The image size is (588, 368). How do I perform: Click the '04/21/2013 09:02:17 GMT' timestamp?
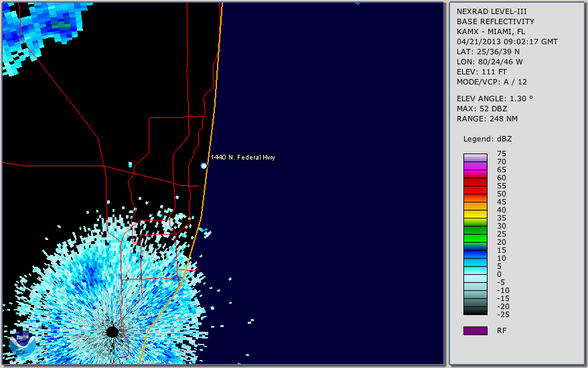click(x=507, y=42)
